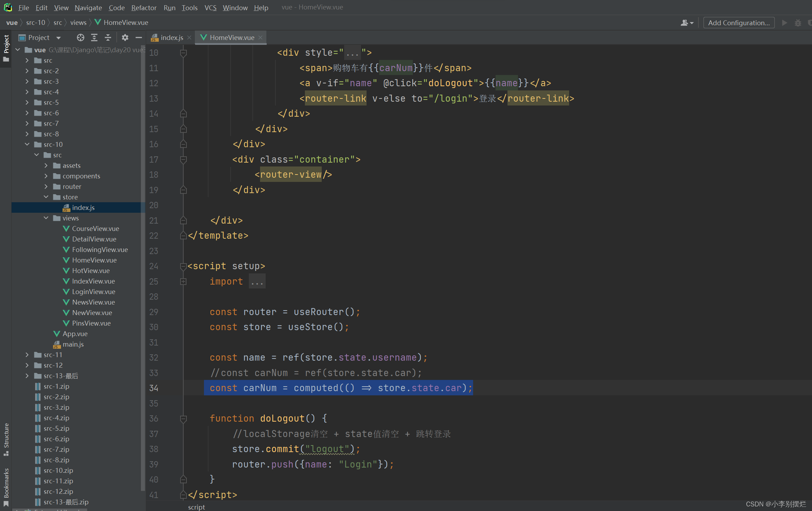Open the Help menu
This screenshot has width=812, height=511.
[261, 8]
